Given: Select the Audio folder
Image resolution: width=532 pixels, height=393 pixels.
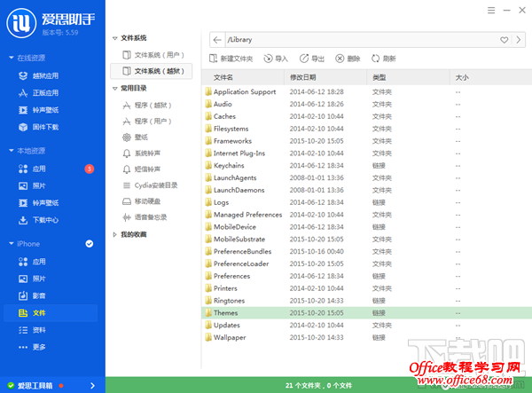Looking at the screenshot, I should click(367, 104).
